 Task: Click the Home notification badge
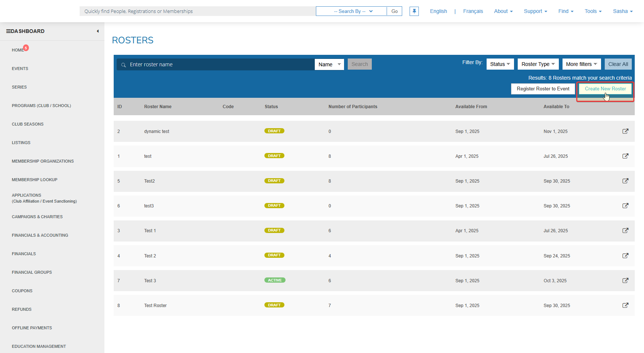[x=26, y=48]
